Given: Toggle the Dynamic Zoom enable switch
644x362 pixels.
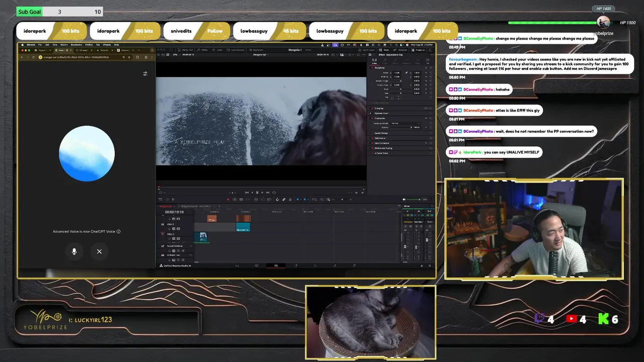Looking at the screenshot, I should coord(370,113).
